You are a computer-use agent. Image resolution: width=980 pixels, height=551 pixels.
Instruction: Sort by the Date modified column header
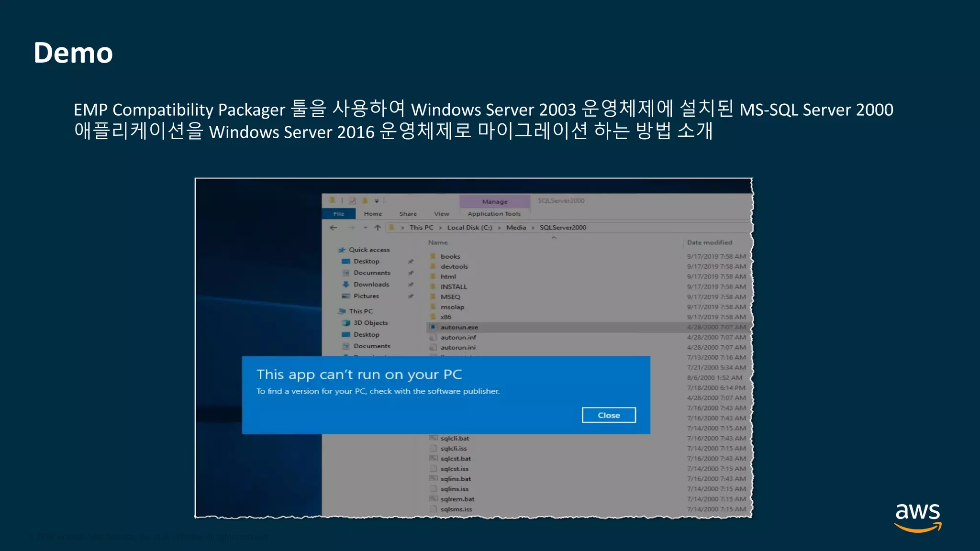710,242
